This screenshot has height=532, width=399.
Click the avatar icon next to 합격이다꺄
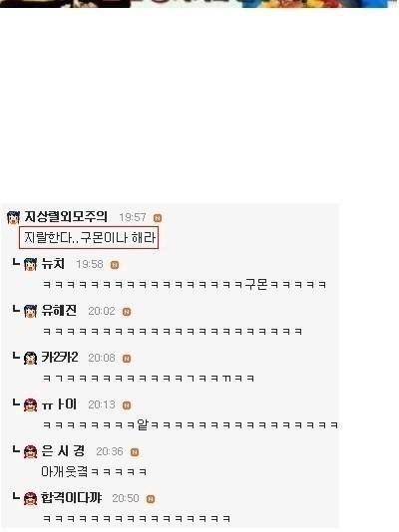[x=30, y=498]
